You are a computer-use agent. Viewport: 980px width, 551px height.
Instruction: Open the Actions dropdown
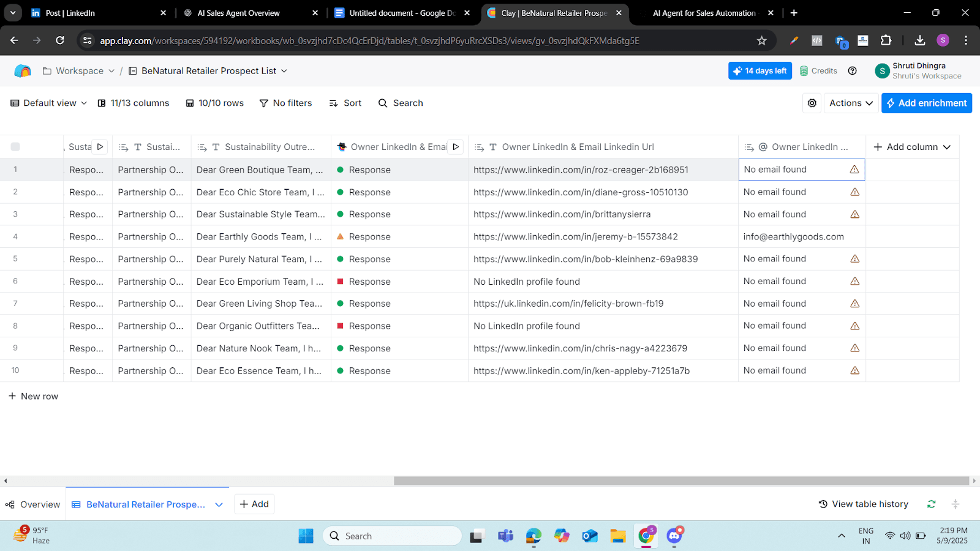[x=851, y=103]
